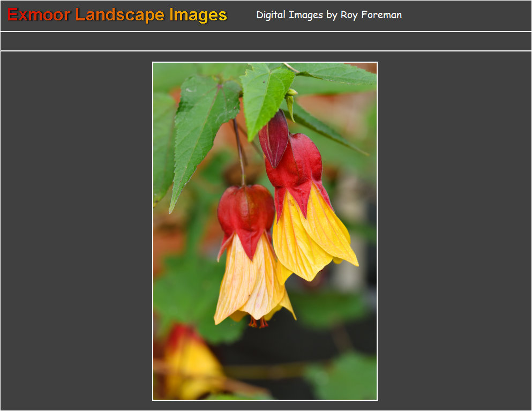Image resolution: width=532 pixels, height=411 pixels.
Task: Click the blurred green leaf at bottom right
Action: [343, 378]
